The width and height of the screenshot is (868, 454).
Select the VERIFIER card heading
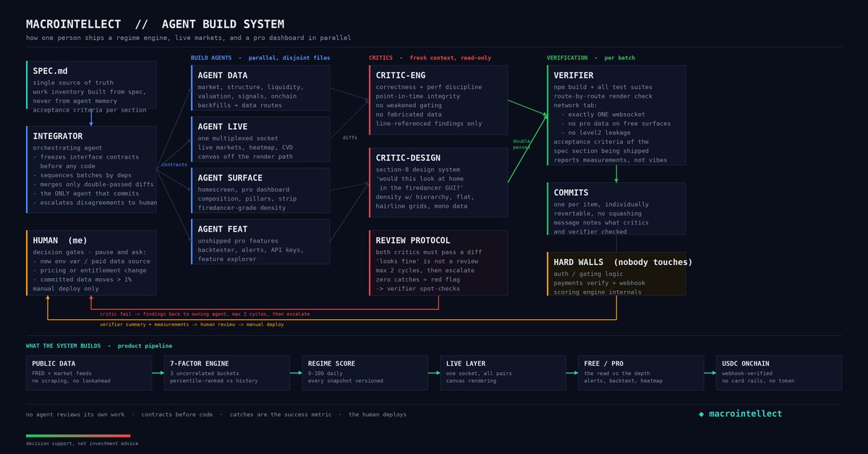pos(574,75)
